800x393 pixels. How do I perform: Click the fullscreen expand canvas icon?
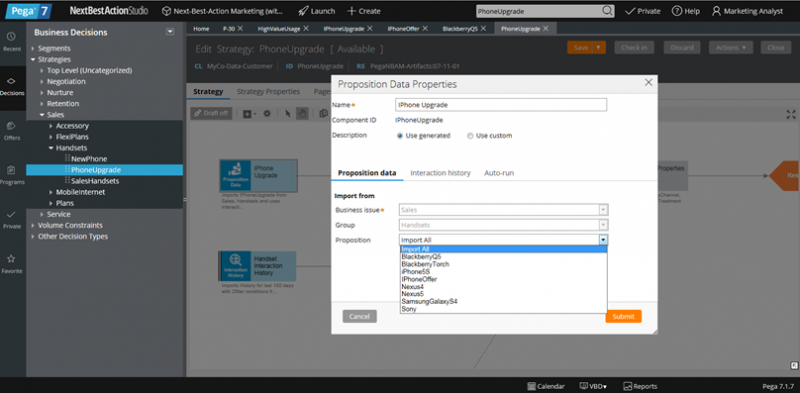click(x=791, y=114)
